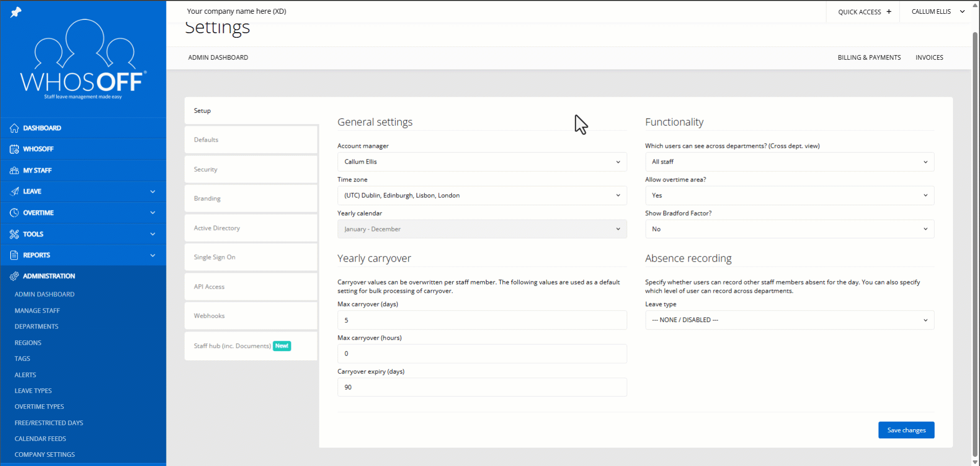The width and height of the screenshot is (980, 466).
Task: Open the Account manager dropdown
Action: pos(481,162)
